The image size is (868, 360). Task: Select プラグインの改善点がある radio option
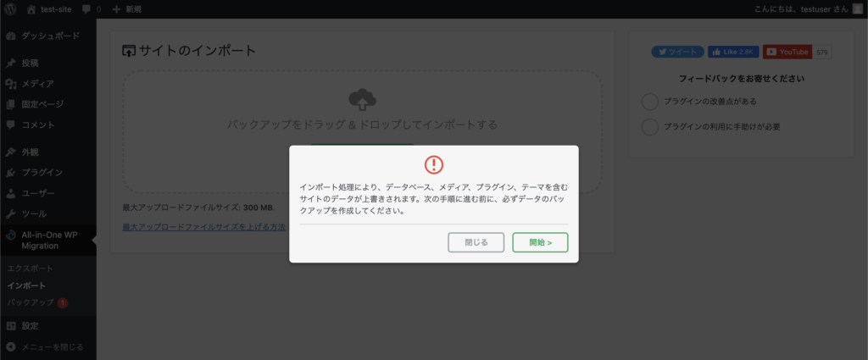(650, 102)
